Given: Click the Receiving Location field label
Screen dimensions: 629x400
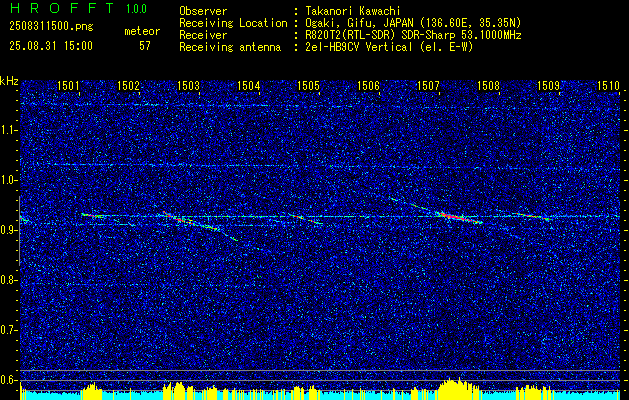Looking at the screenshot, I should click(233, 23).
